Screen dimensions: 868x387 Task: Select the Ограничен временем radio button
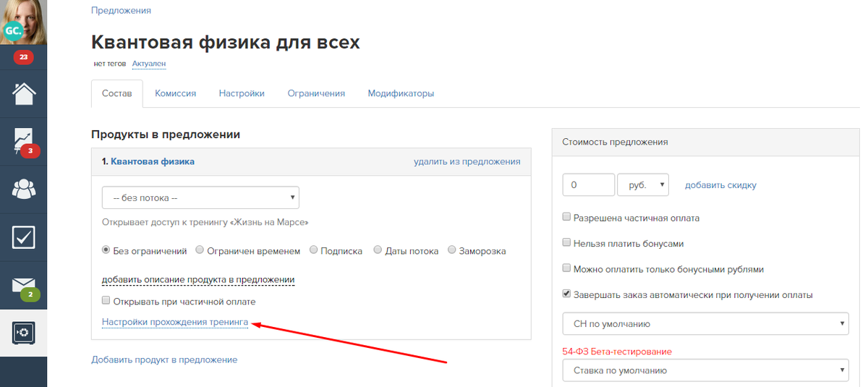[x=200, y=250]
